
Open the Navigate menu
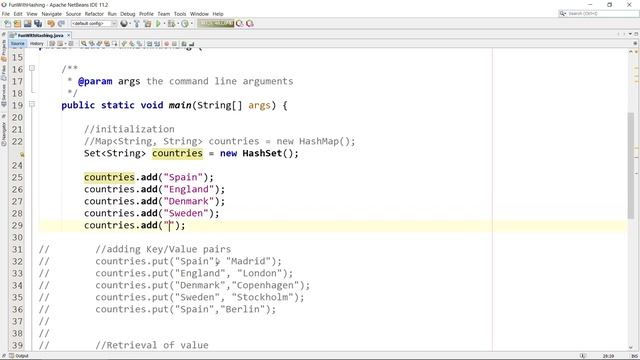tap(51, 14)
